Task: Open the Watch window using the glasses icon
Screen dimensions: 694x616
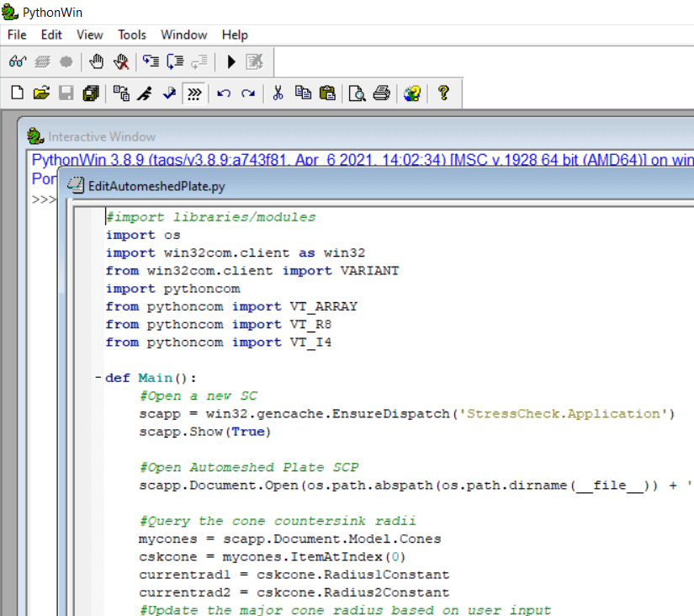Action: pos(17,61)
